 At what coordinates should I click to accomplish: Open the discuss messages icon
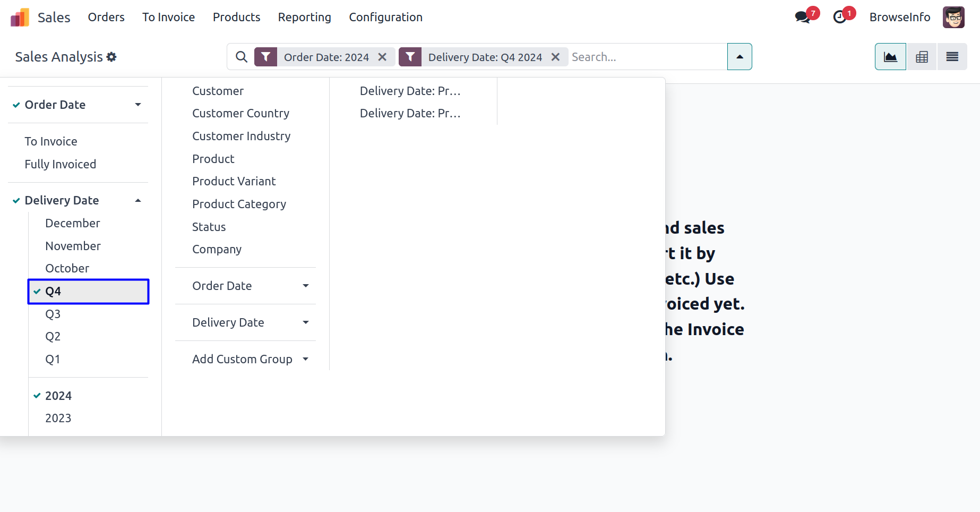(x=802, y=17)
